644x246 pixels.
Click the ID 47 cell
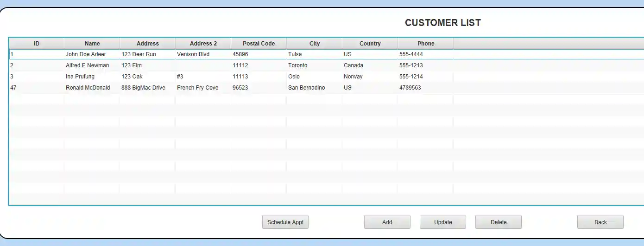37,88
